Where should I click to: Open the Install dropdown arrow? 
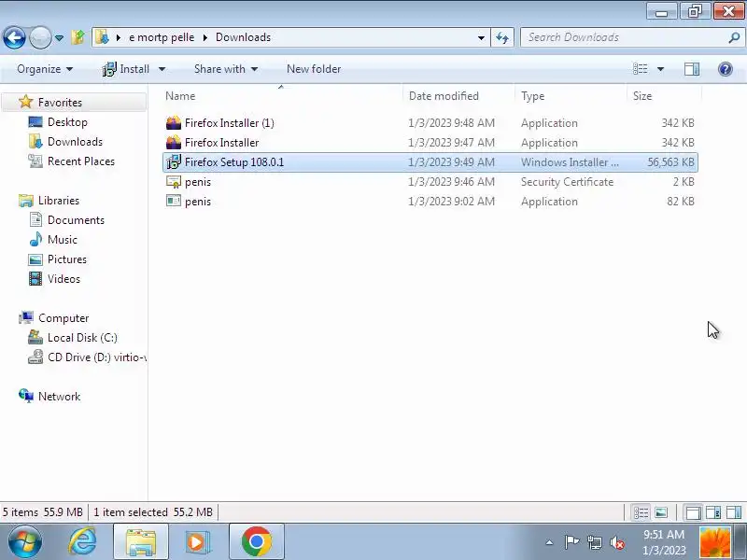point(162,69)
